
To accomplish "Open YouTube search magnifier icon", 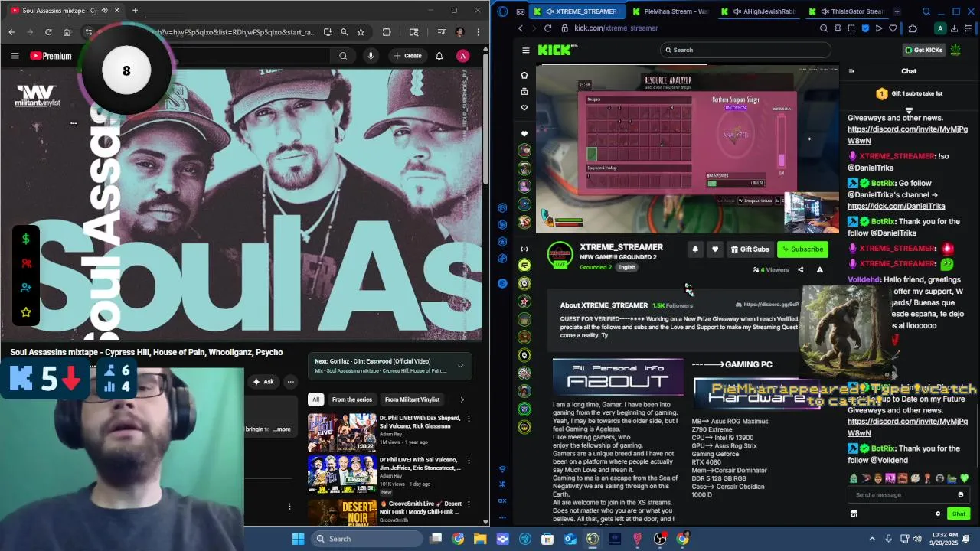I will coord(343,56).
